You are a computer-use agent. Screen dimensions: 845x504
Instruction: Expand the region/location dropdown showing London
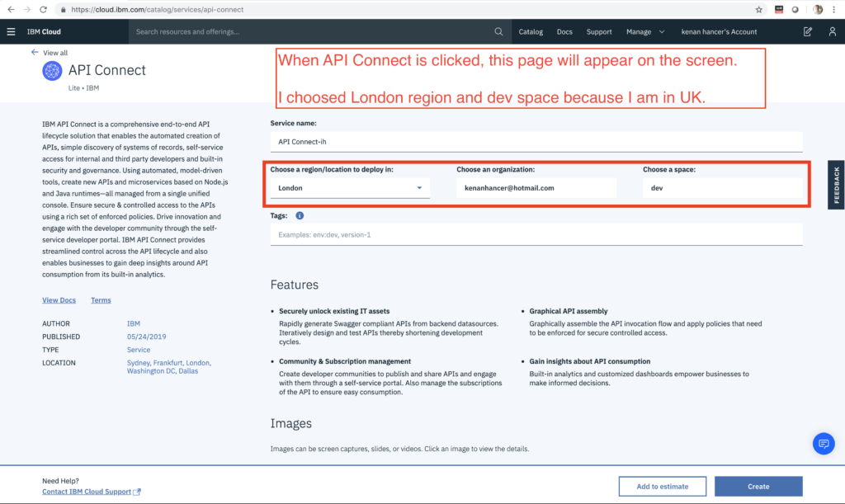pyautogui.click(x=350, y=188)
